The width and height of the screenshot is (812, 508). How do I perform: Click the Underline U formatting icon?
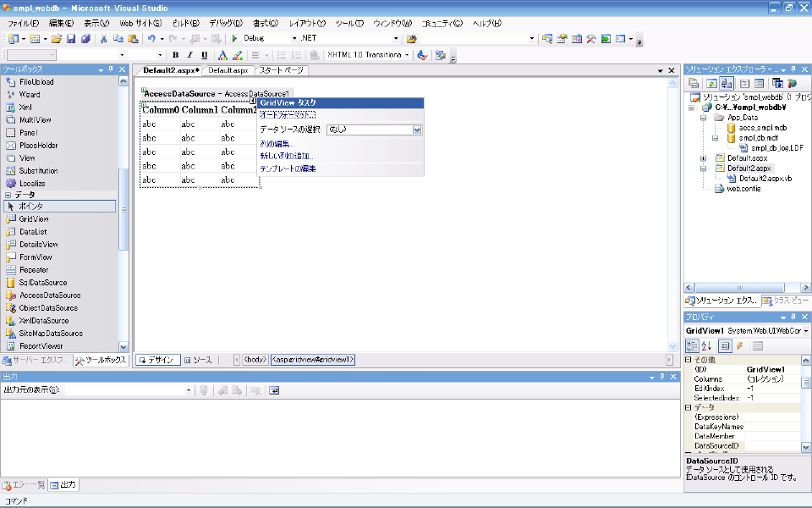205,55
